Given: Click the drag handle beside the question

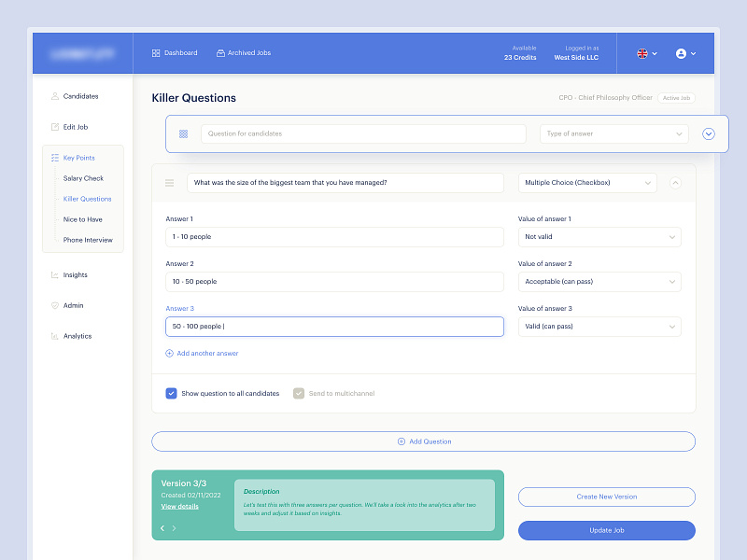Looking at the screenshot, I should coord(170,183).
